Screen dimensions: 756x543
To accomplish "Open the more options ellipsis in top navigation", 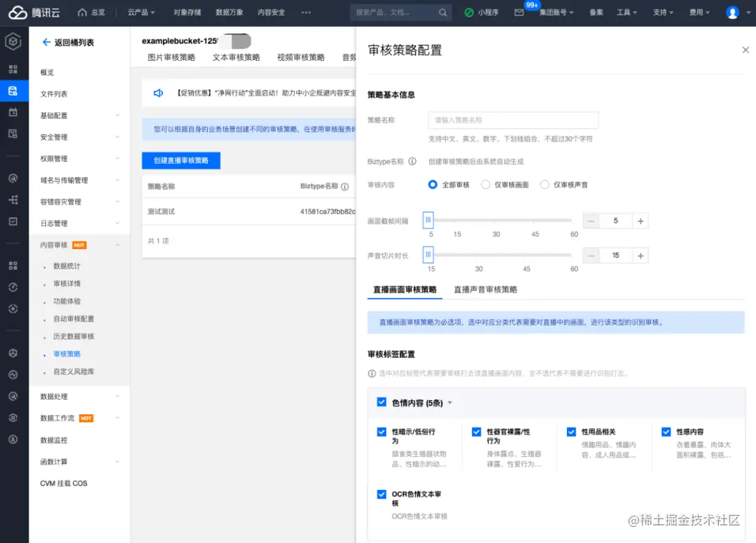I will pos(306,13).
